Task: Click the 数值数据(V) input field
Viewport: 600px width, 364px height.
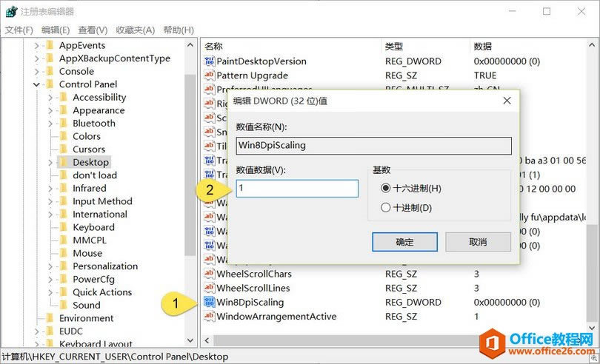Action: [x=297, y=189]
